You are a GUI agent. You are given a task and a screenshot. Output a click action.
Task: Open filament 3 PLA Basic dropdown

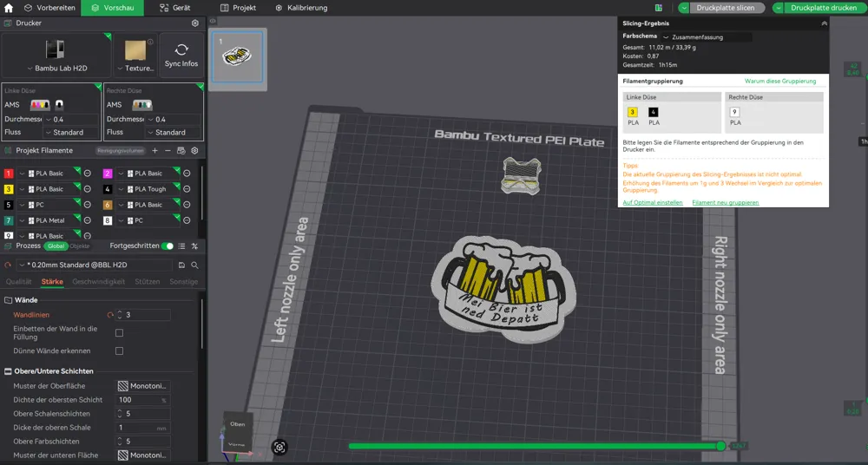49,189
